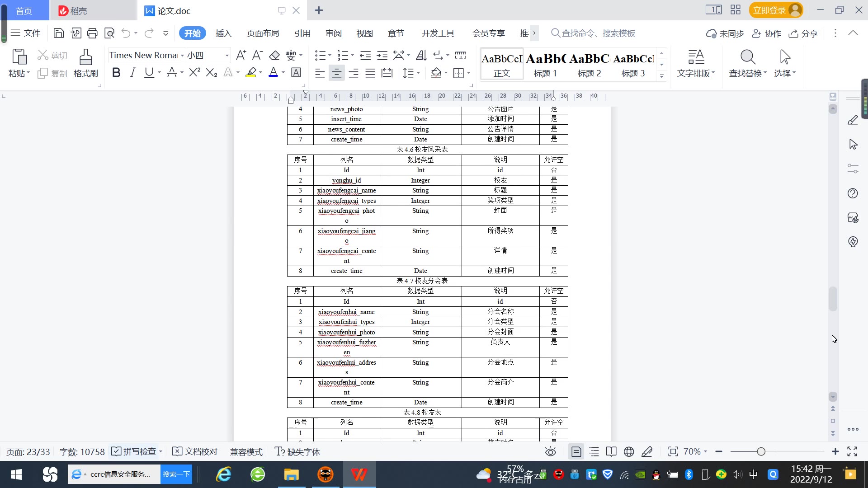Click the 立即登录 login button
Viewport: 868px width, 488px height.
click(776, 10)
